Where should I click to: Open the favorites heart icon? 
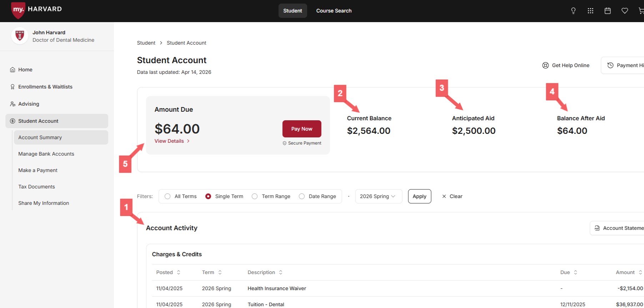click(625, 11)
